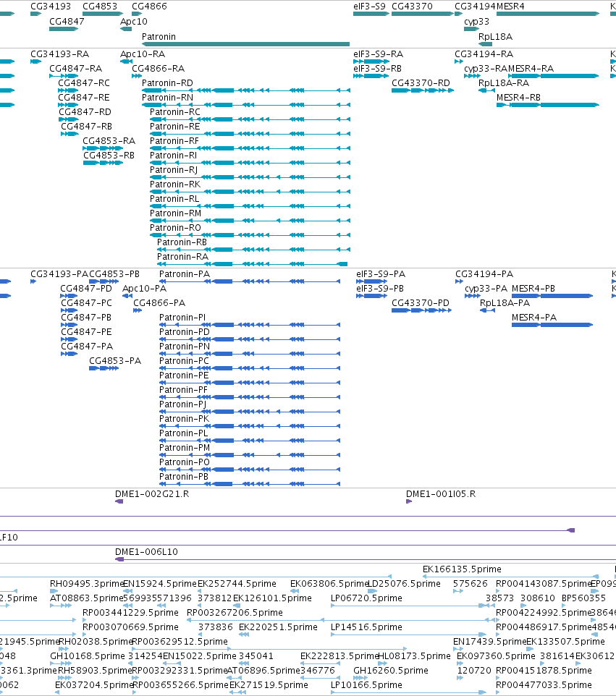The width and height of the screenshot is (616, 696).
Task: Select the RpL18A gene feature
Action: (485, 44)
